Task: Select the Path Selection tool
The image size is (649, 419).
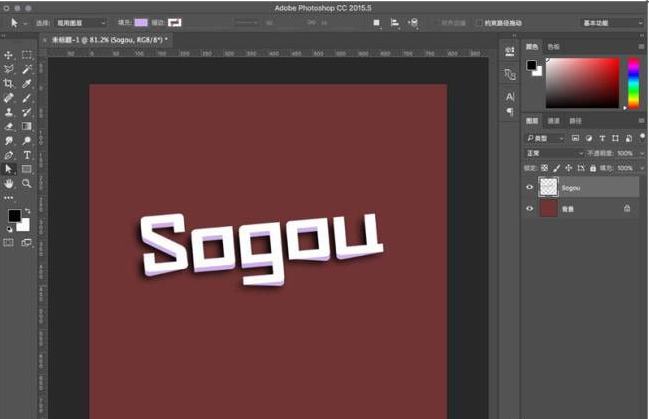Action: point(8,169)
